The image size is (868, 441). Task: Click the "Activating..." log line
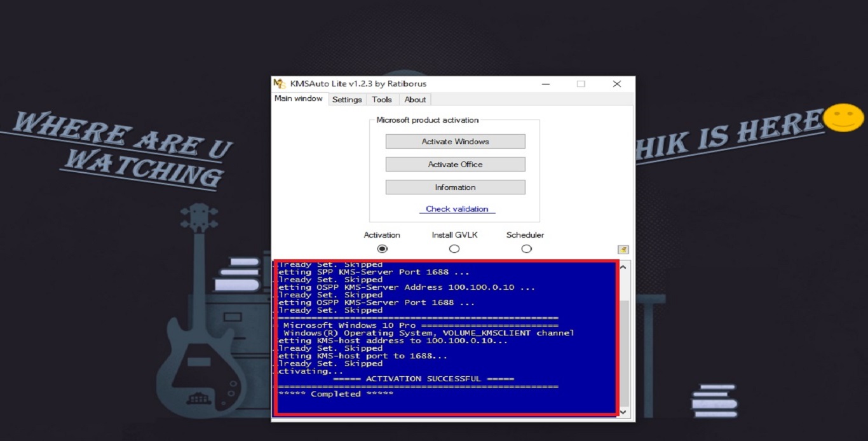point(309,371)
